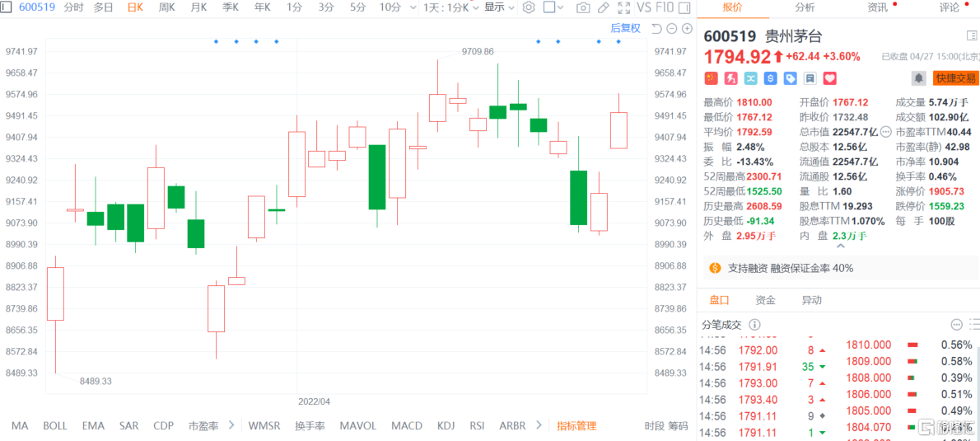
Task: Click the note bookmark icon
Action: point(810,78)
